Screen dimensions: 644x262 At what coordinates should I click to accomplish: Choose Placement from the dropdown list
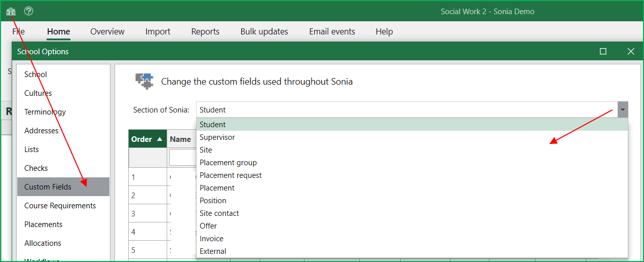tap(412, 188)
